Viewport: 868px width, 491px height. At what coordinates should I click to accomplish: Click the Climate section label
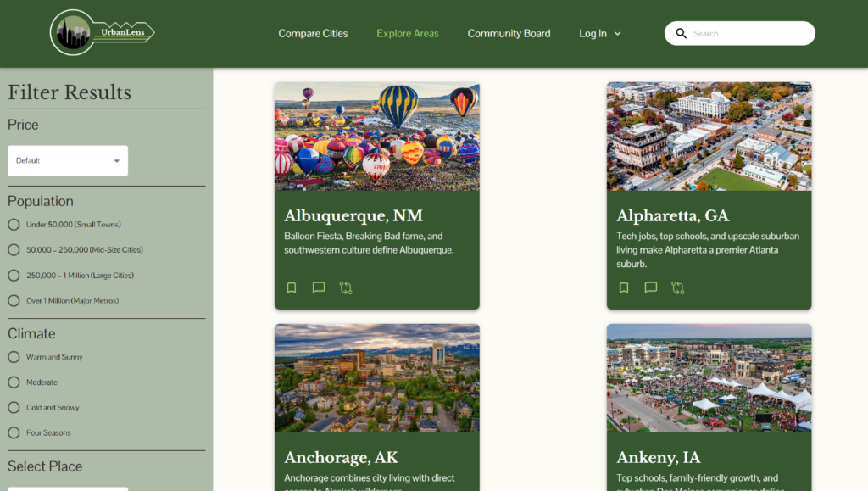(31, 334)
